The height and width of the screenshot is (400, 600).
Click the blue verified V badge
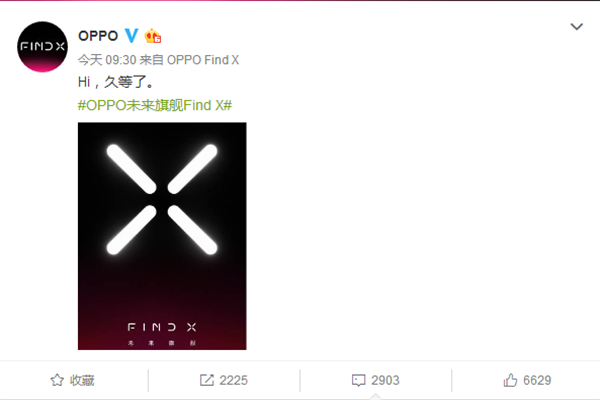[131, 36]
